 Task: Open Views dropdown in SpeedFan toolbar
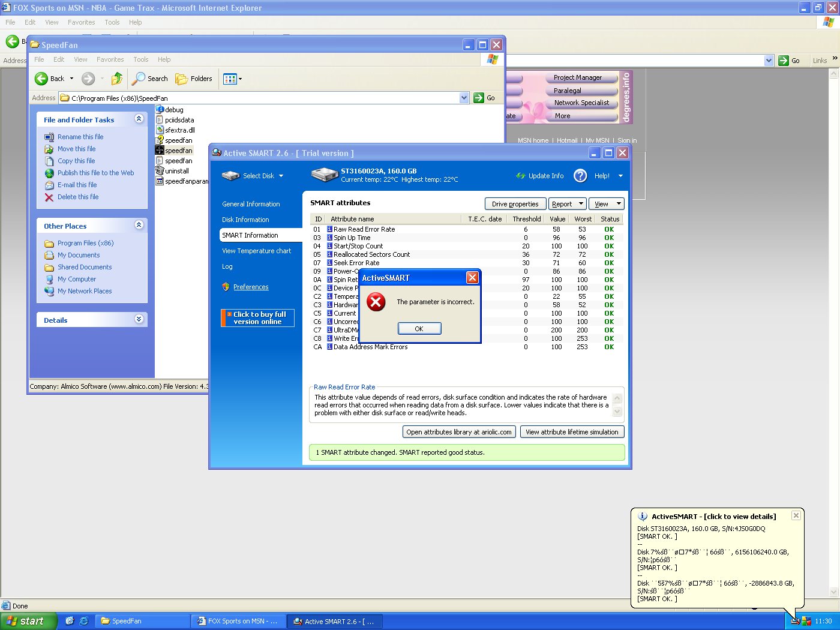pos(233,79)
